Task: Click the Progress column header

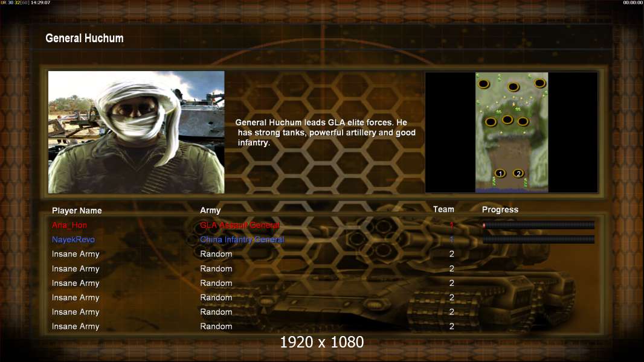Action: [500, 210]
